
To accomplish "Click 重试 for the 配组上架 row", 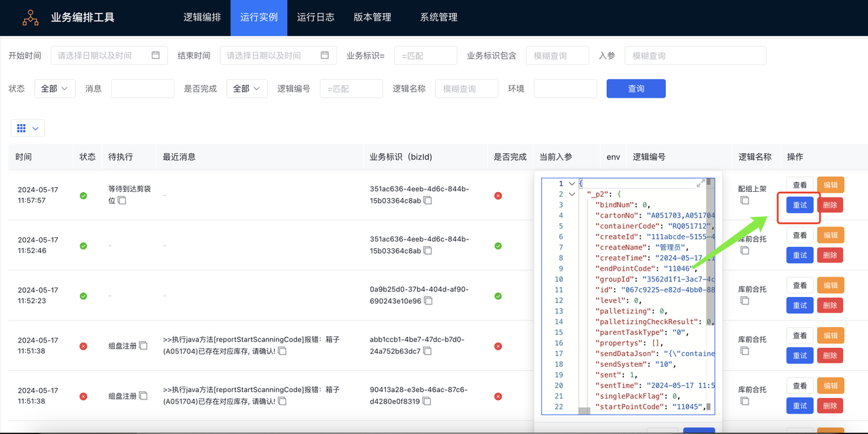I will coord(800,205).
